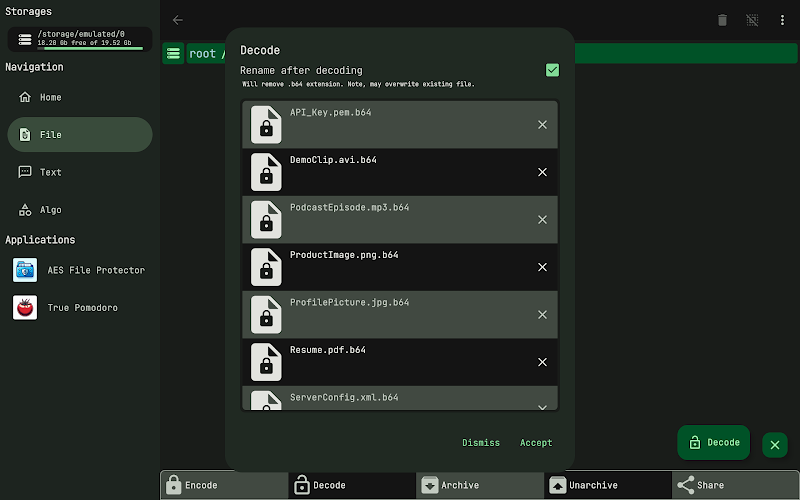Click the AES File Protector app icon
This screenshot has height=500, width=800.
click(x=25, y=270)
